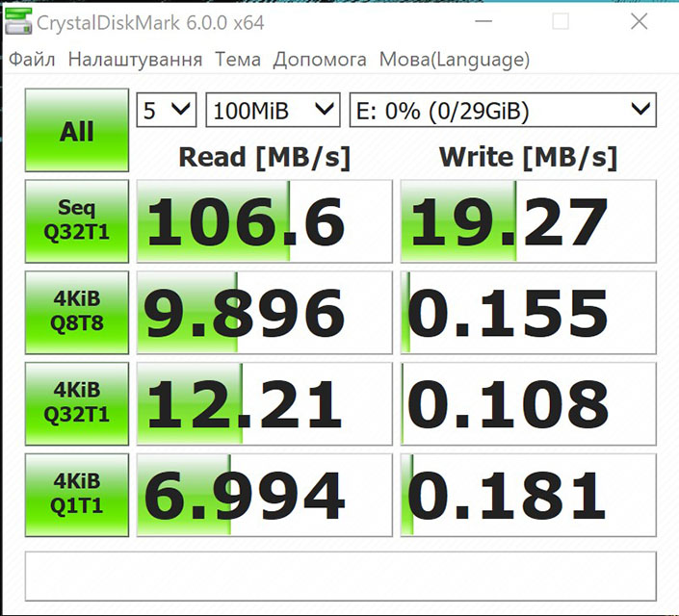Click the 4KiB Q8T8 read value 9.896

pos(265,313)
